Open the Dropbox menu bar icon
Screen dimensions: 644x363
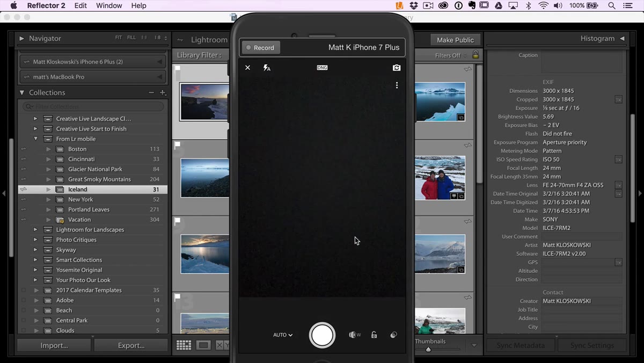pyautogui.click(x=414, y=5)
